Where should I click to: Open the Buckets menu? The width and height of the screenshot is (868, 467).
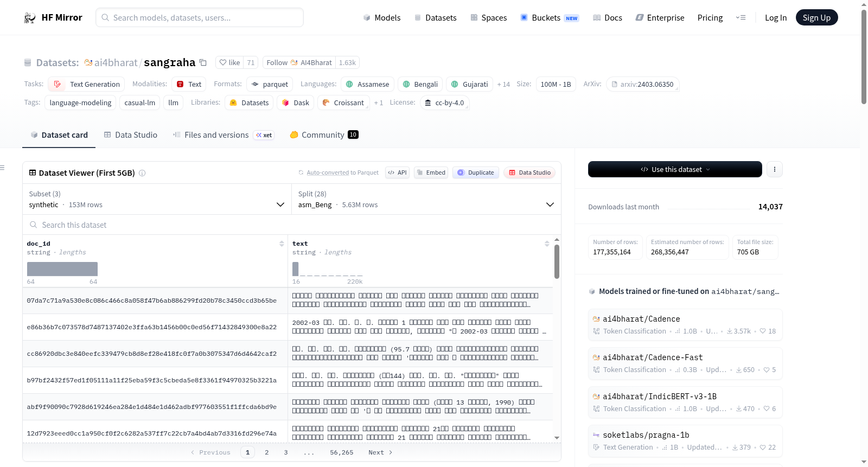550,18
